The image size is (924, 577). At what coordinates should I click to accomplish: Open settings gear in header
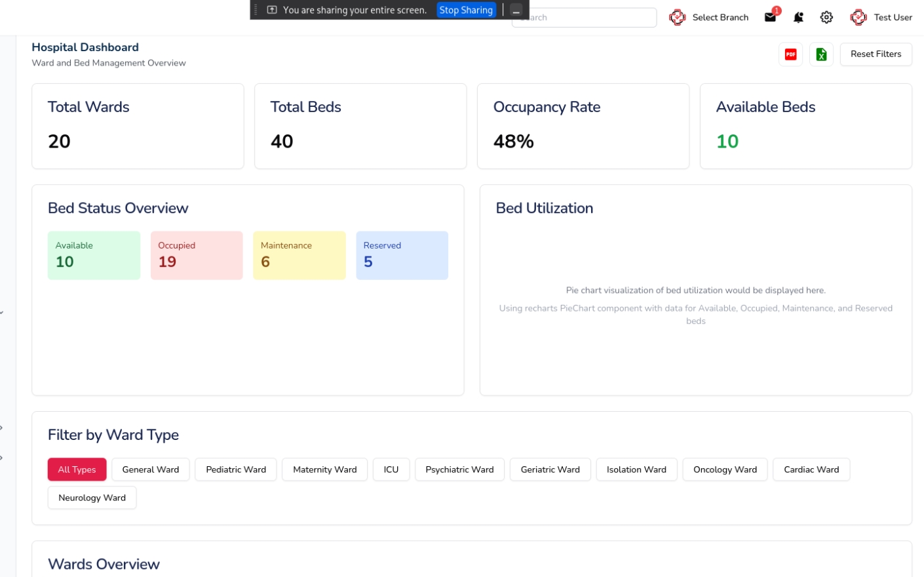(x=826, y=18)
